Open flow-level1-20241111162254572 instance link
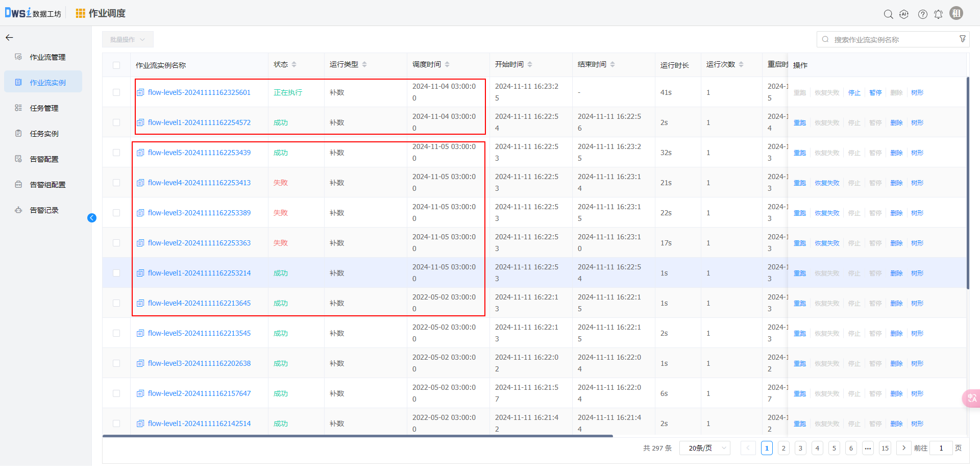This screenshot has width=980, height=474. pyautogui.click(x=199, y=122)
